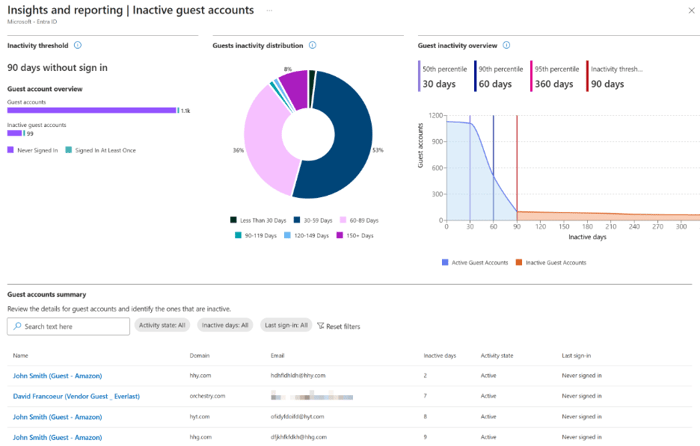Open the ellipsis menu beside the page title
The height and width of the screenshot is (446, 700).
pyautogui.click(x=269, y=10)
